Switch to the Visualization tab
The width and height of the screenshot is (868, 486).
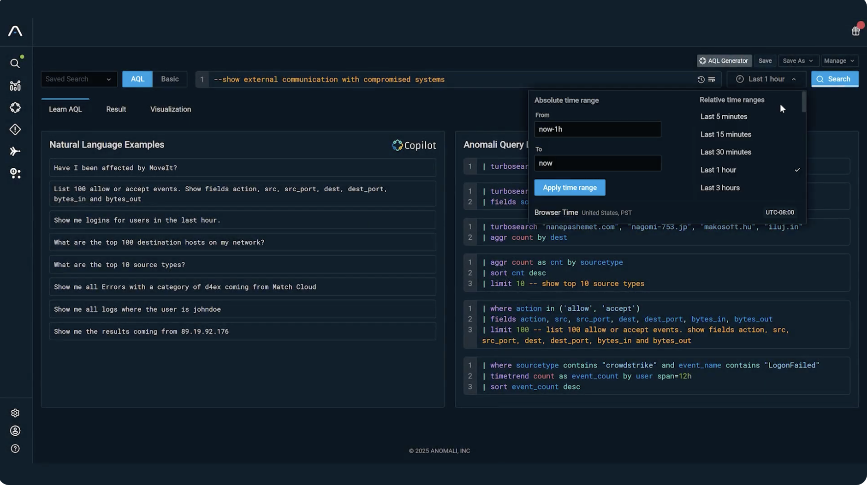coord(171,109)
